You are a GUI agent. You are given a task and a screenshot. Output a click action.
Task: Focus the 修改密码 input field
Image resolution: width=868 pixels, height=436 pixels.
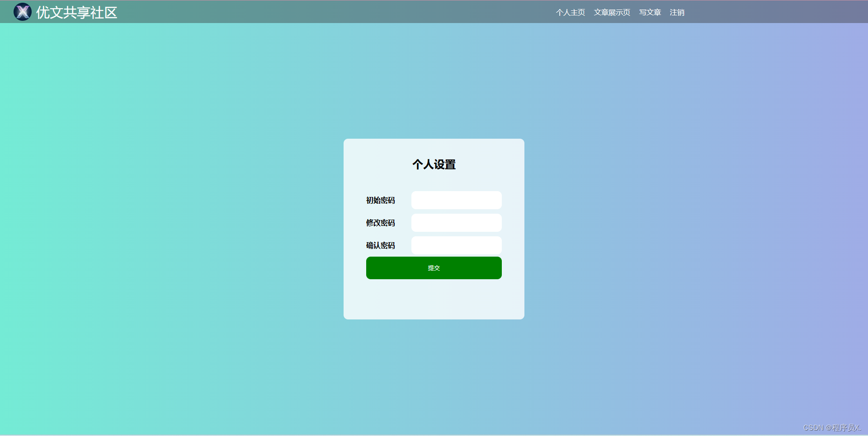[x=457, y=223]
